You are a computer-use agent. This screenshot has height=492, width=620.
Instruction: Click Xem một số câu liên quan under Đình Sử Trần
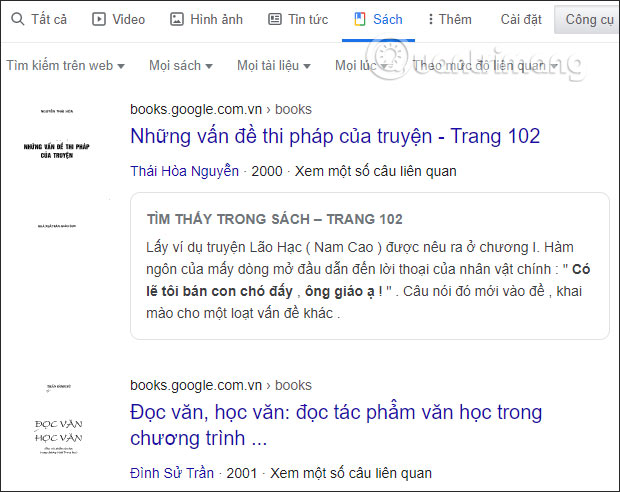tap(351, 473)
